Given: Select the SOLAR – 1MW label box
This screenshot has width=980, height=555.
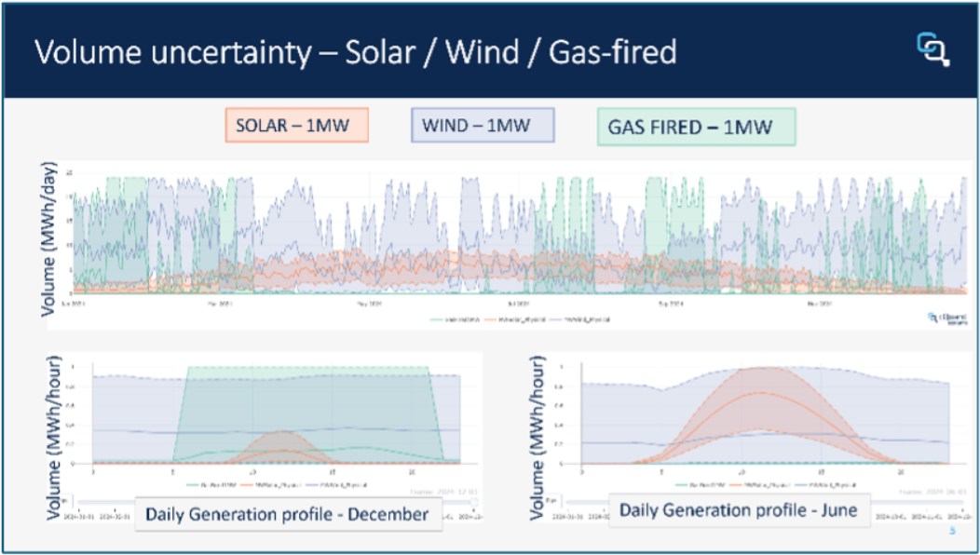Looking at the screenshot, I should pyautogui.click(x=297, y=125).
